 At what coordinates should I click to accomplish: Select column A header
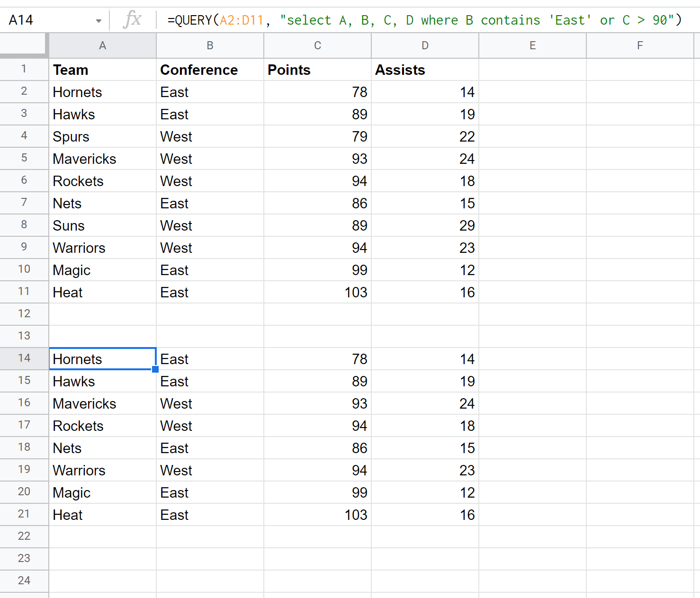pyautogui.click(x=102, y=45)
